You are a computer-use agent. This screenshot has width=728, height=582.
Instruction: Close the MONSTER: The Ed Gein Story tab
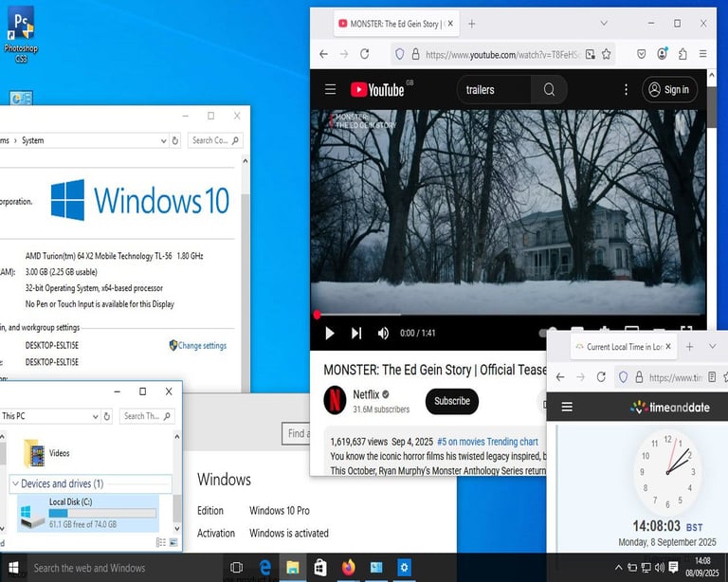click(450, 23)
